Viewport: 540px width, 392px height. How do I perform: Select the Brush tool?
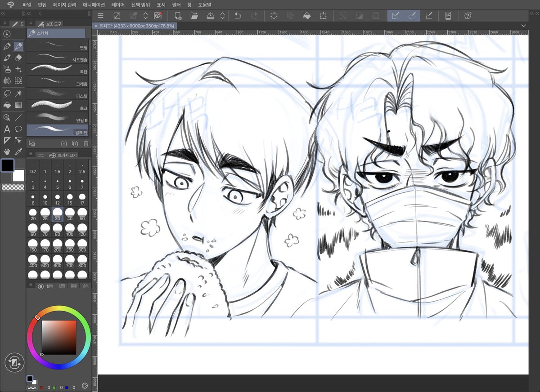pos(7,58)
